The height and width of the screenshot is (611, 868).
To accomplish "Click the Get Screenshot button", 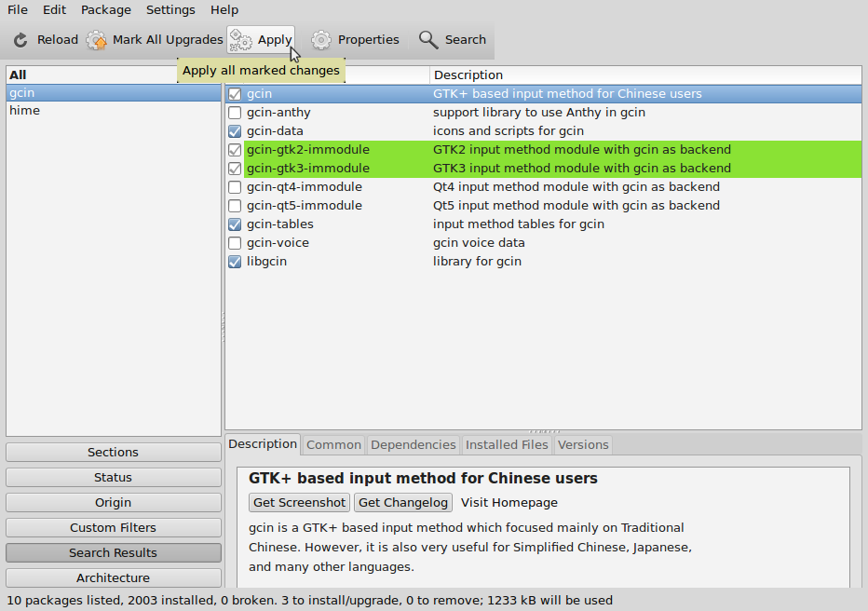I will pyautogui.click(x=300, y=503).
